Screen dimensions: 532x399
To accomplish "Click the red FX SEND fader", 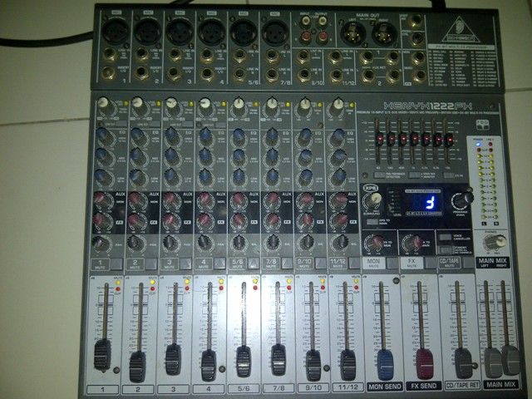I will [x=425, y=364].
